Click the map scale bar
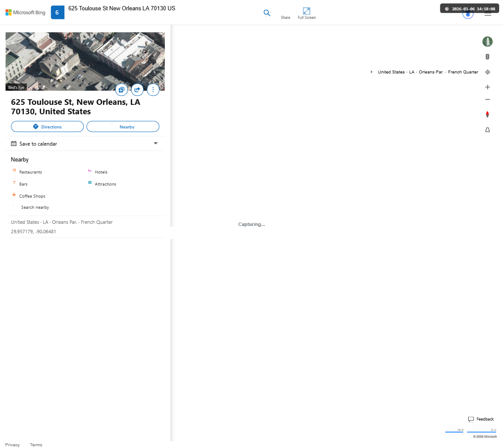This screenshot has width=503, height=448. pos(471,431)
